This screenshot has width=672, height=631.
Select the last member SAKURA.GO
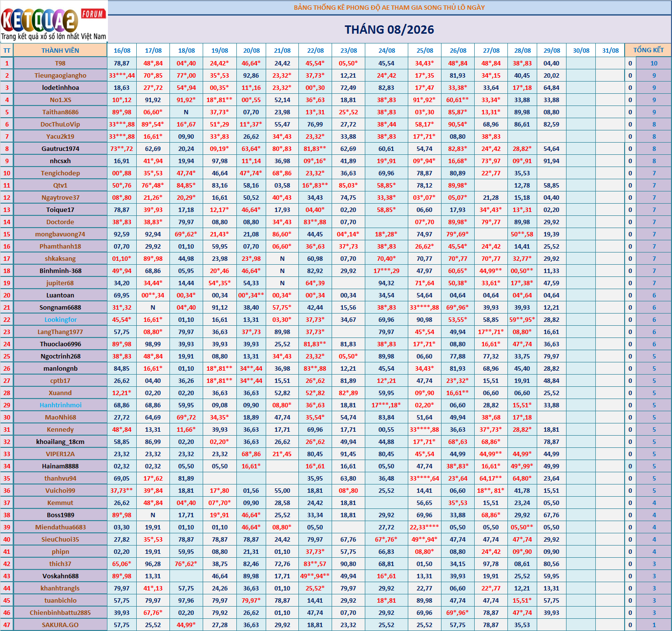tap(60, 625)
